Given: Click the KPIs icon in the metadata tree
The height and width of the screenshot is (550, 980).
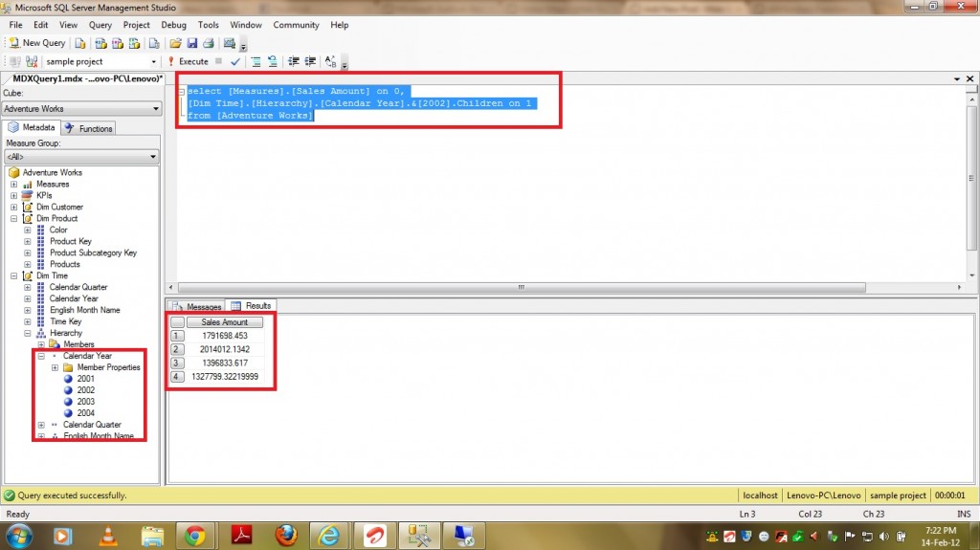Looking at the screenshot, I should tap(28, 195).
